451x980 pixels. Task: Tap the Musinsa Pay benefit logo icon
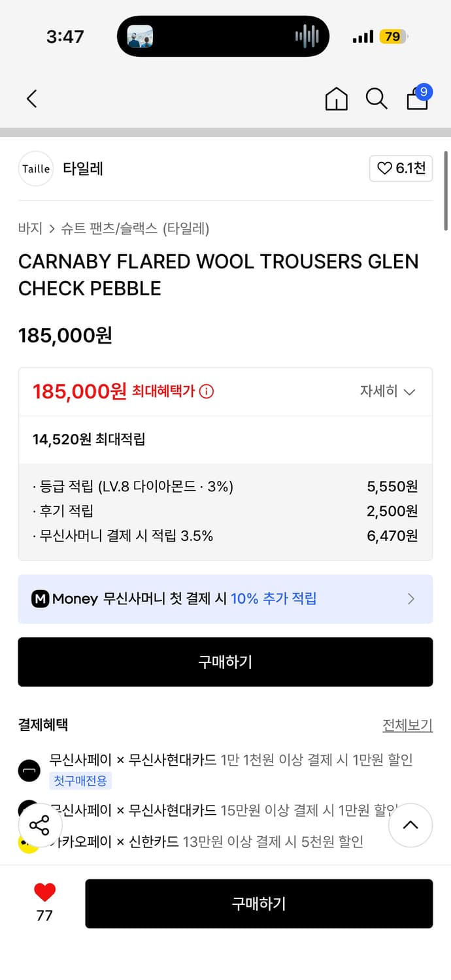[29, 770]
